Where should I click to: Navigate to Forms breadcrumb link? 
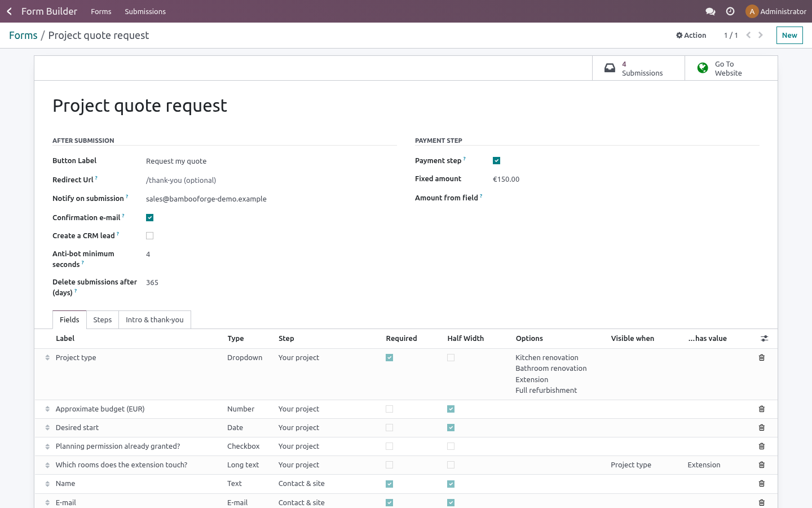23,35
